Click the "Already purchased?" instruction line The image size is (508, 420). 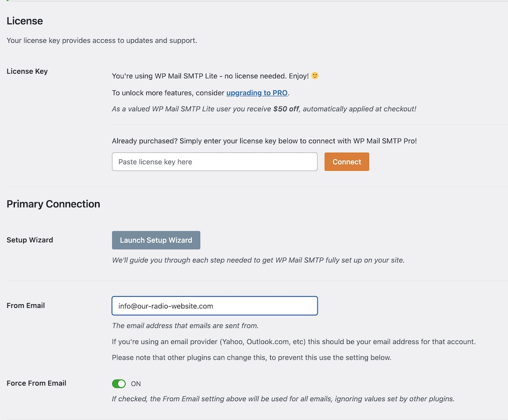tap(264, 141)
